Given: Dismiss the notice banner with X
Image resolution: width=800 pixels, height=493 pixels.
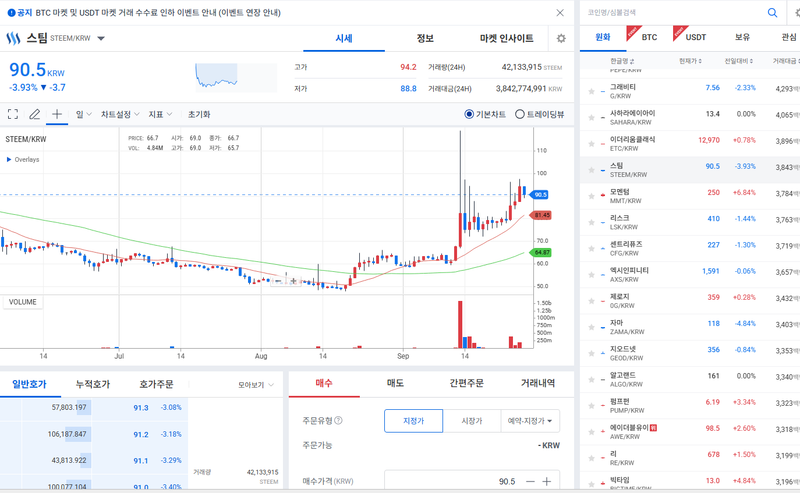Looking at the screenshot, I should [560, 13].
